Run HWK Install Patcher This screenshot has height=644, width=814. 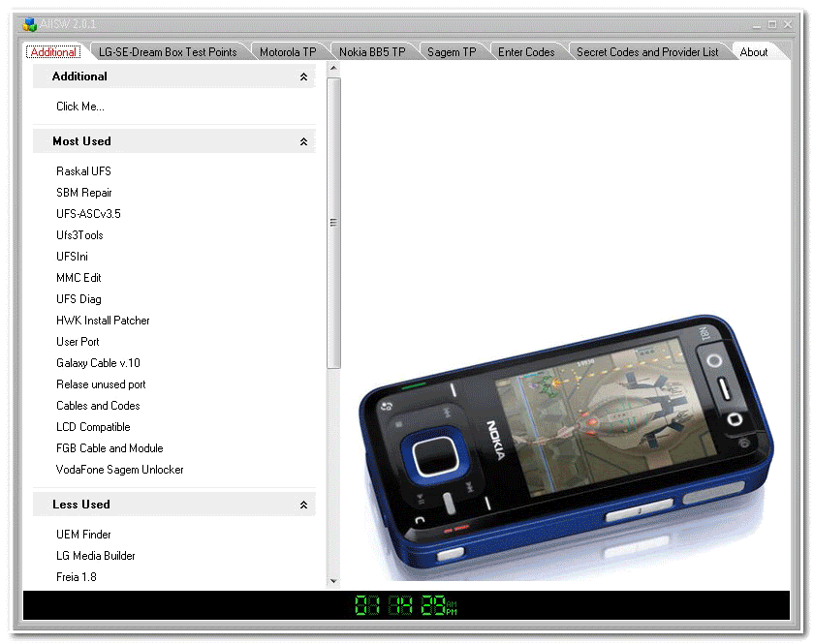pyautogui.click(x=103, y=321)
